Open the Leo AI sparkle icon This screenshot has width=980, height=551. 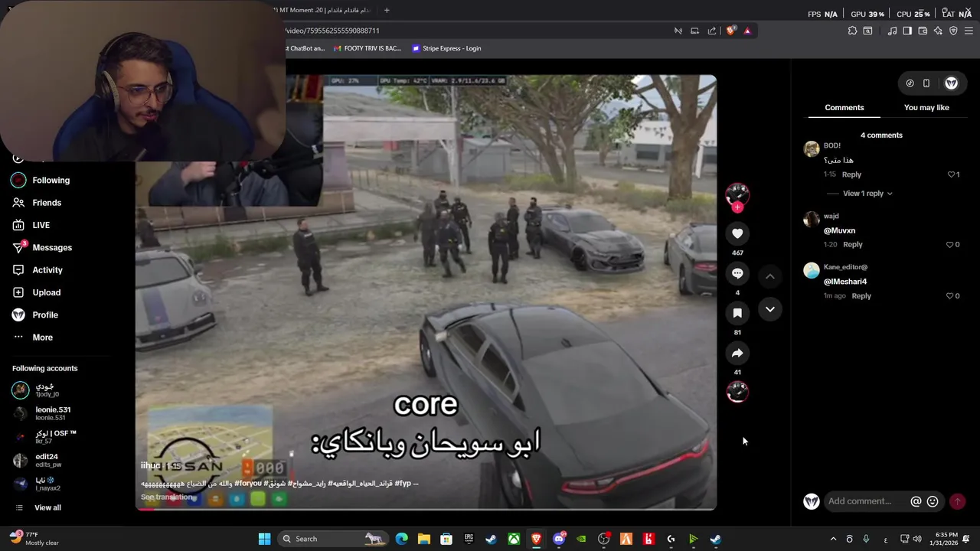pyautogui.click(x=938, y=31)
